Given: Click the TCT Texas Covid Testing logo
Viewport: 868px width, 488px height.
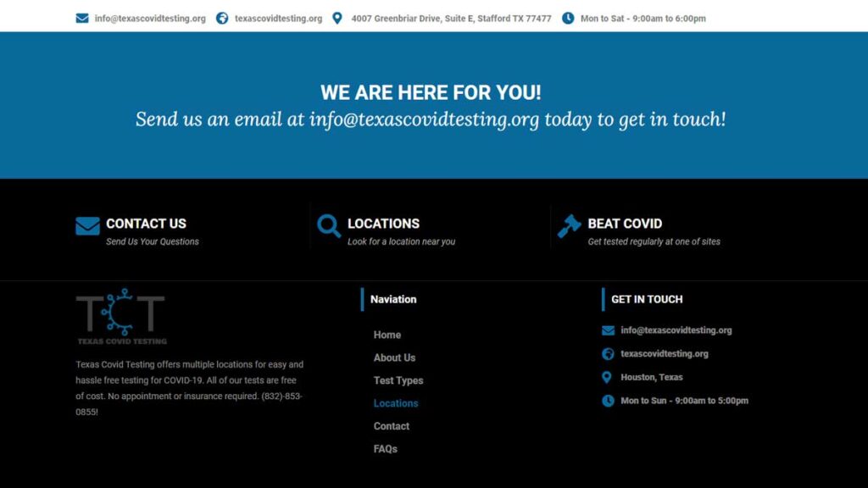Looking at the screenshot, I should tap(121, 317).
